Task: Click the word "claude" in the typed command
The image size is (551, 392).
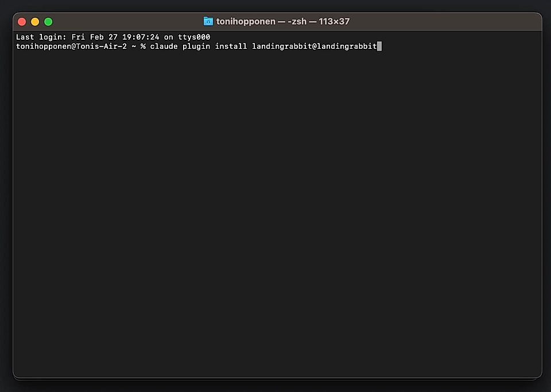Action: 164,46
